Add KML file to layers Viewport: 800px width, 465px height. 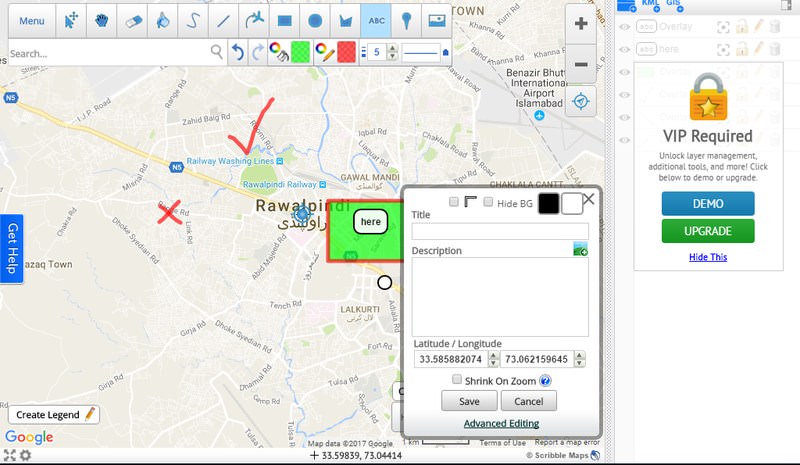pyautogui.click(x=651, y=5)
